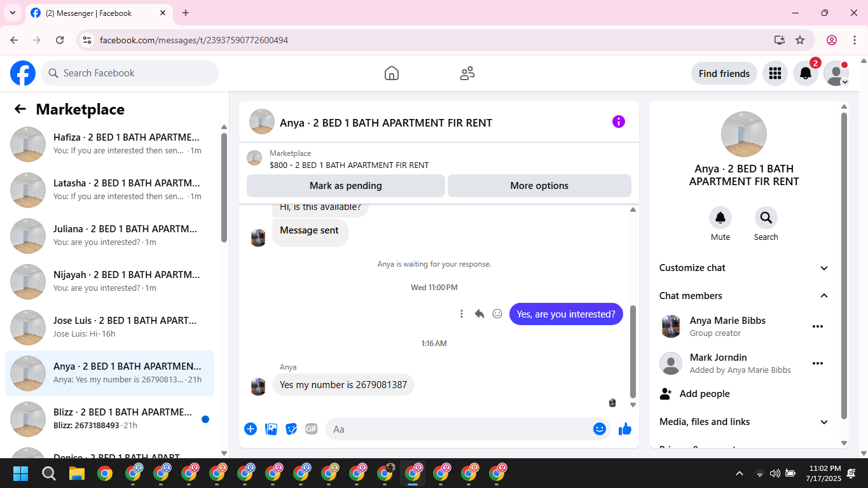Open Jose Luis's conversation

[x=109, y=327]
